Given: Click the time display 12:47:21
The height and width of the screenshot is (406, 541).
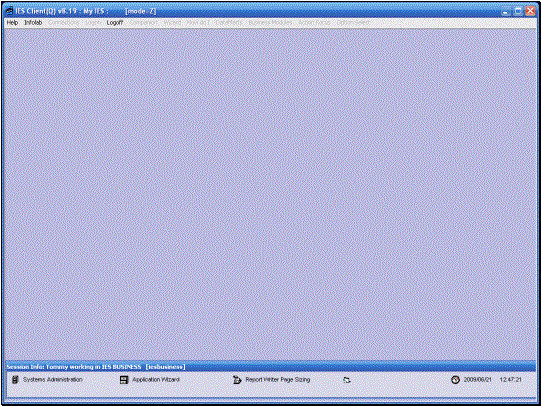Looking at the screenshot, I should pyautogui.click(x=511, y=379).
